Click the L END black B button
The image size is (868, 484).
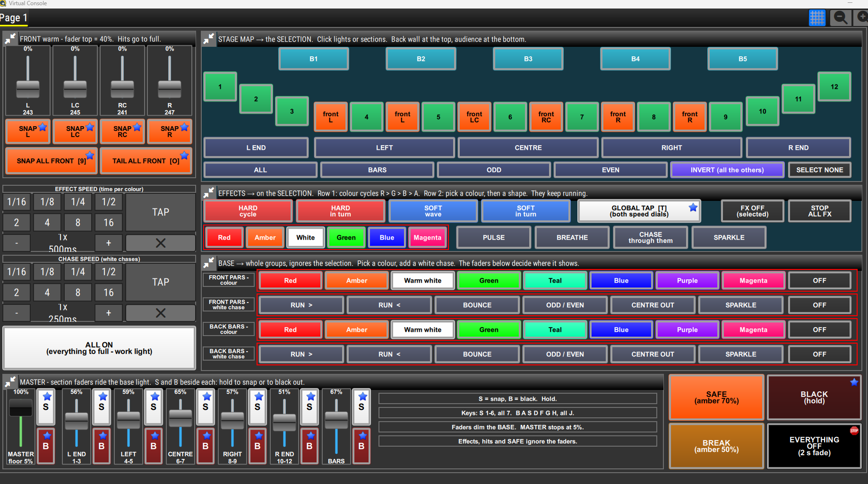pyautogui.click(x=102, y=446)
